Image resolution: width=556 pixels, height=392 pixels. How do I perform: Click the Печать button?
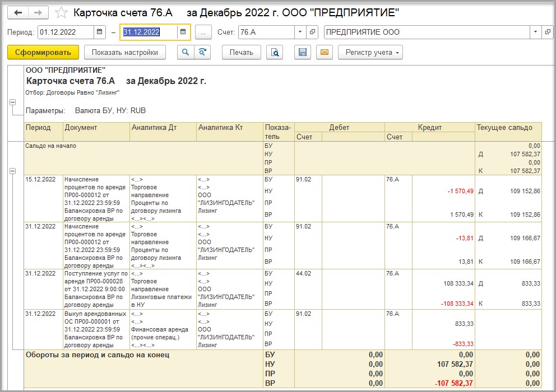click(242, 53)
